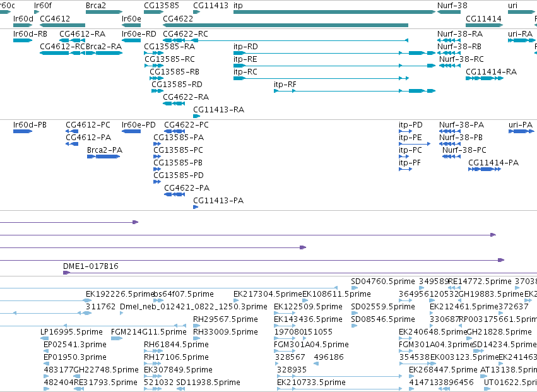This screenshot has width=537, height=392.
Task: Select the Nurf-38-RC transcript label
Action: coord(462,59)
